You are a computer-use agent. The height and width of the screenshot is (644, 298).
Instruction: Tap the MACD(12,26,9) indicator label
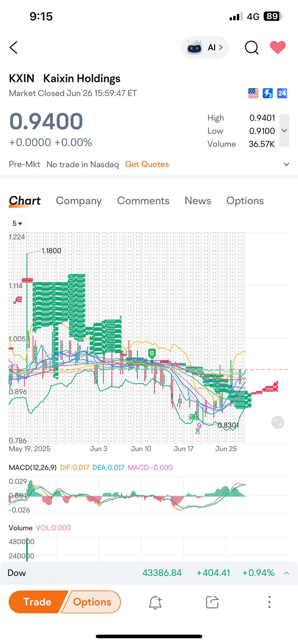pos(33,467)
